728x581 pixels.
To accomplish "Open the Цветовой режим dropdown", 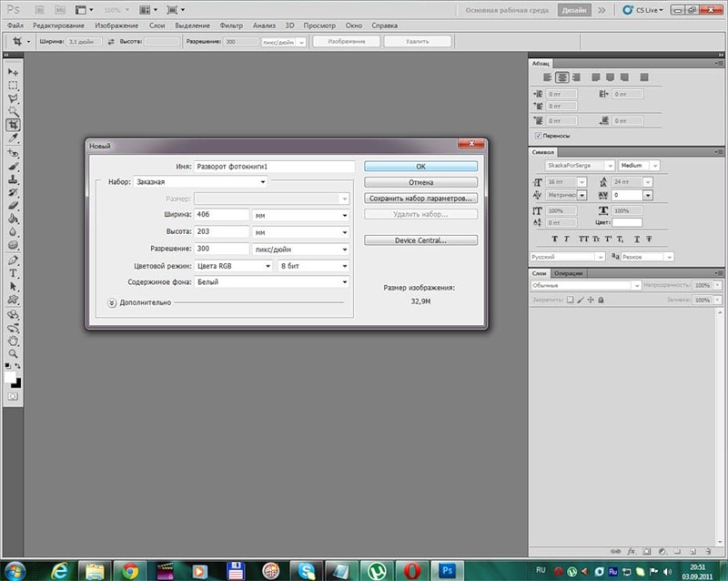I will 233,266.
